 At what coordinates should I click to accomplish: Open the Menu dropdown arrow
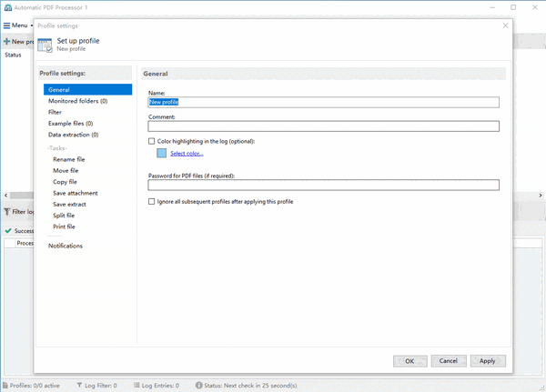(32, 25)
